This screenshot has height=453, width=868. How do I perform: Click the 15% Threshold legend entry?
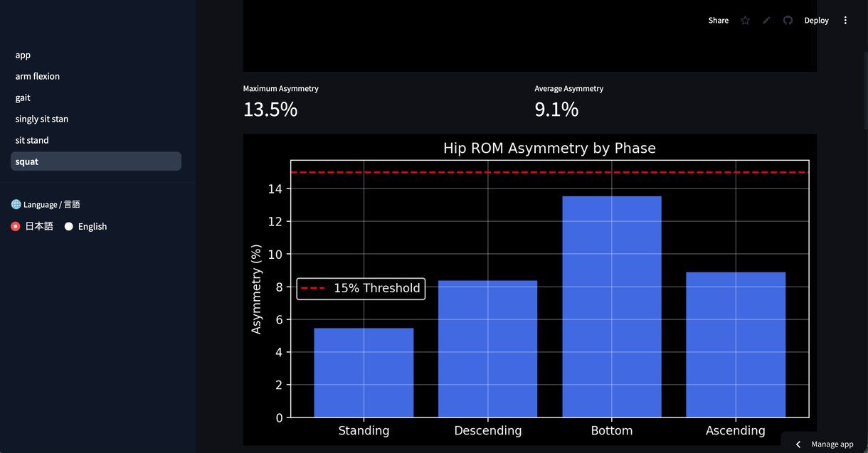[x=361, y=288]
